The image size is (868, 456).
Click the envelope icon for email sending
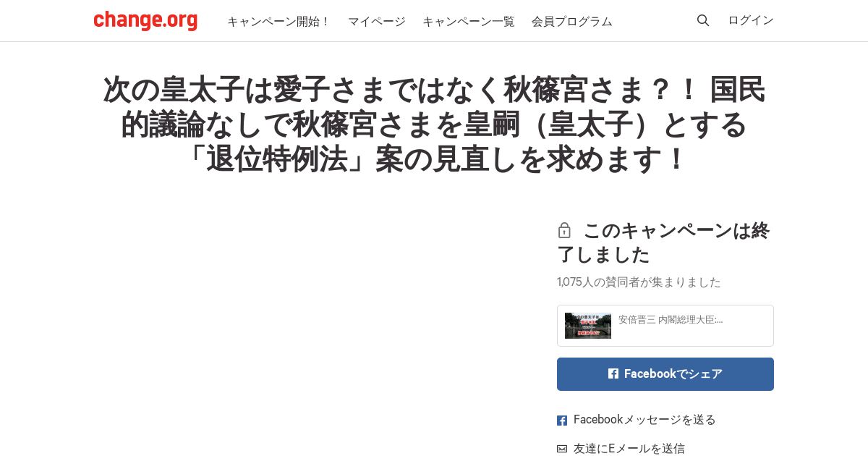pyautogui.click(x=562, y=449)
